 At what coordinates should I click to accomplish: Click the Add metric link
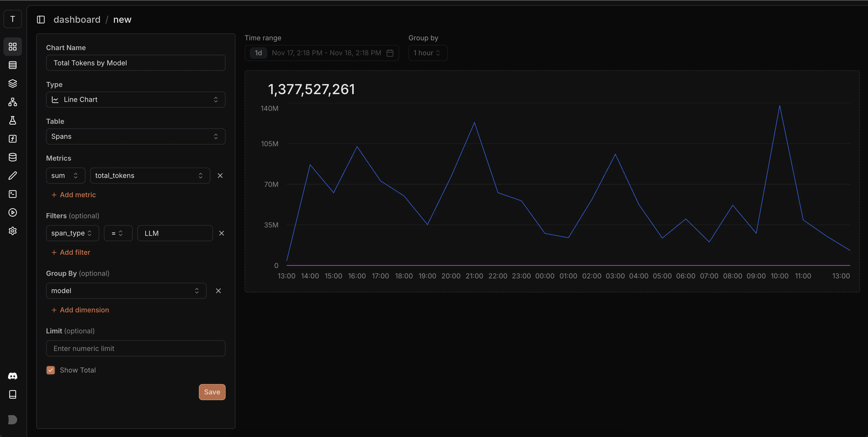point(74,195)
